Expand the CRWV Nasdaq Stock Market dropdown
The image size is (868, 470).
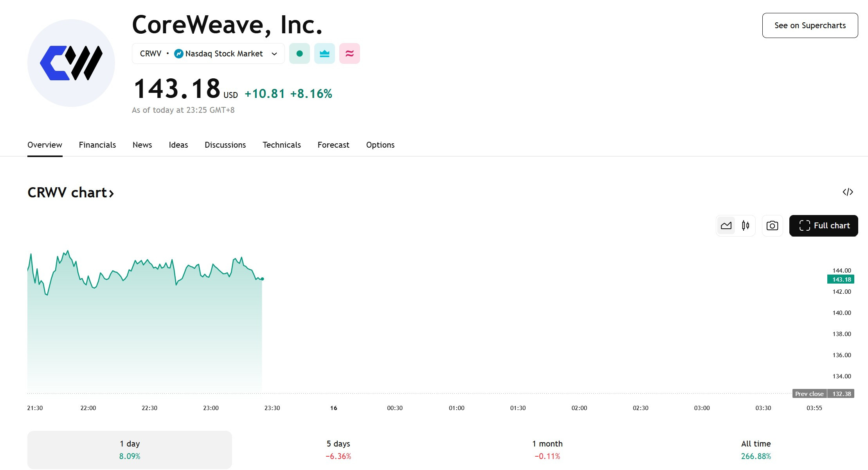click(208, 54)
